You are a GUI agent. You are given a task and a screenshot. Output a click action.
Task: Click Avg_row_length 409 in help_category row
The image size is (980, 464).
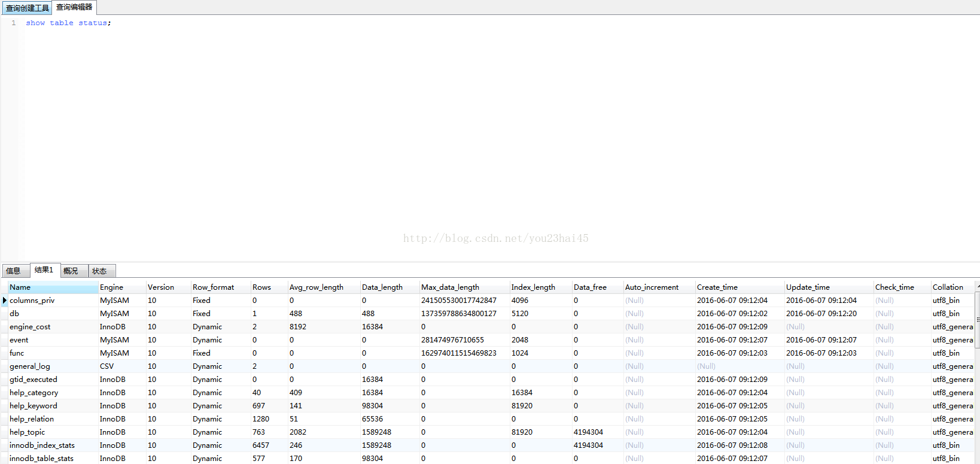coord(324,393)
